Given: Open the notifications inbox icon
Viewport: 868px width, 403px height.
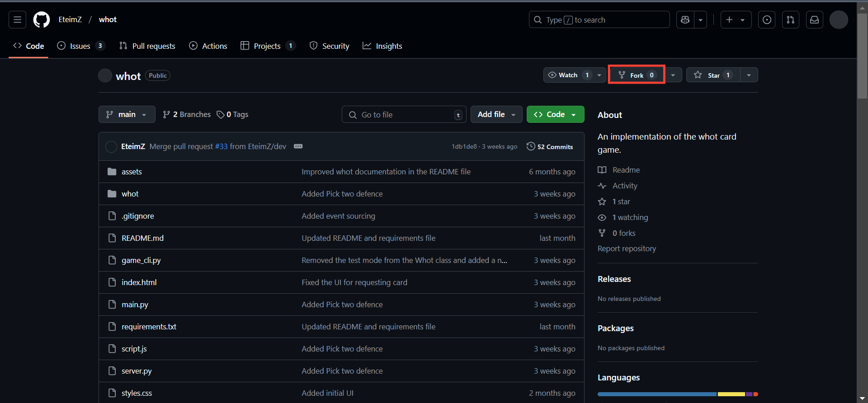Looking at the screenshot, I should (x=814, y=20).
